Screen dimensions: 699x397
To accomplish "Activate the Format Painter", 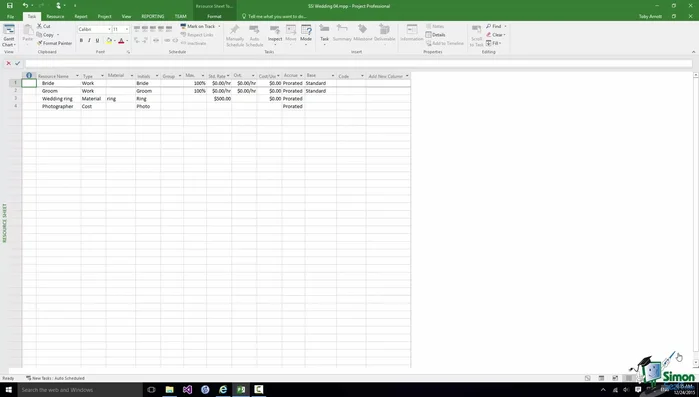I will (54, 43).
